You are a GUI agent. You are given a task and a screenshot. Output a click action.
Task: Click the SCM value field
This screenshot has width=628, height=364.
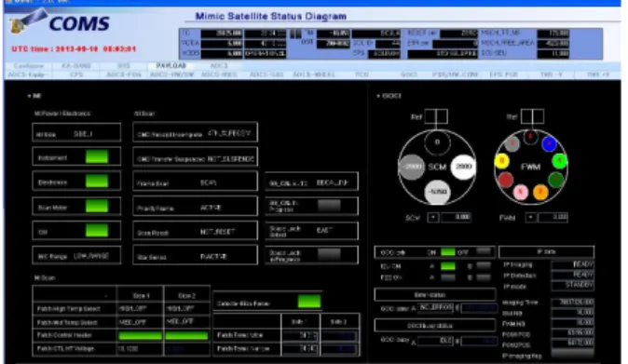[456, 217]
